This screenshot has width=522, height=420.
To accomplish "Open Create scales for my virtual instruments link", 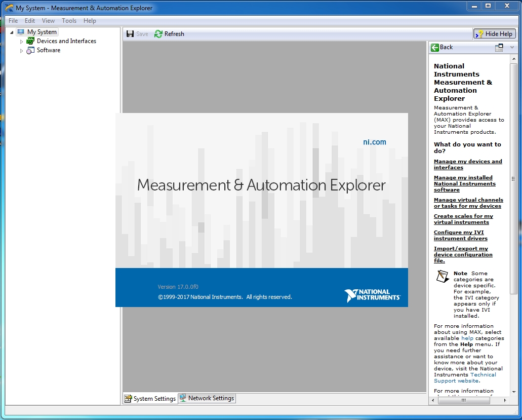I will click(x=463, y=219).
